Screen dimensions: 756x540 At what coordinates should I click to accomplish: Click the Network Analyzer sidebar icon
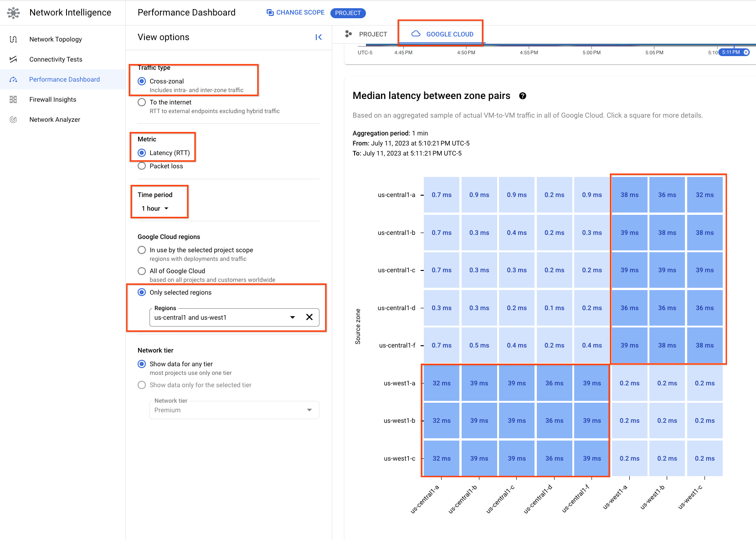tap(13, 119)
